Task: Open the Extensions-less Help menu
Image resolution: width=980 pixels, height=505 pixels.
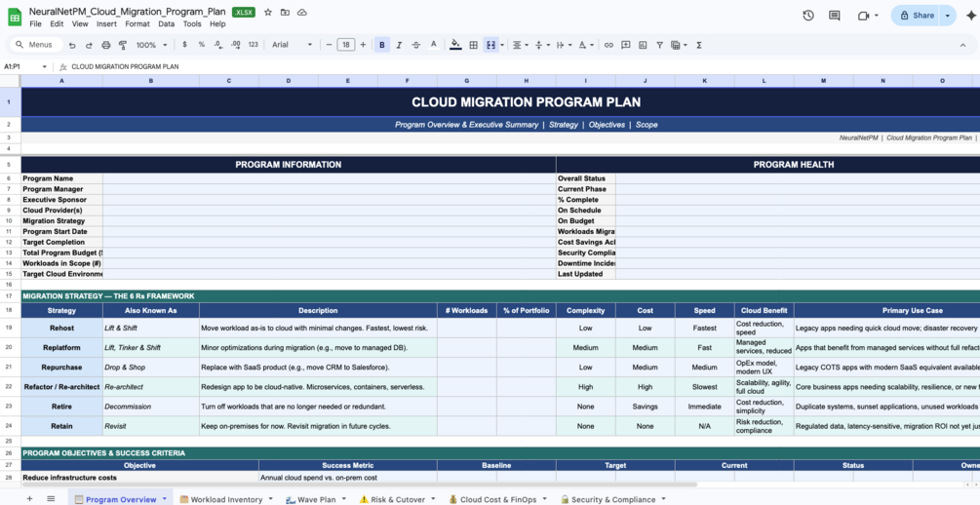Action: point(217,23)
